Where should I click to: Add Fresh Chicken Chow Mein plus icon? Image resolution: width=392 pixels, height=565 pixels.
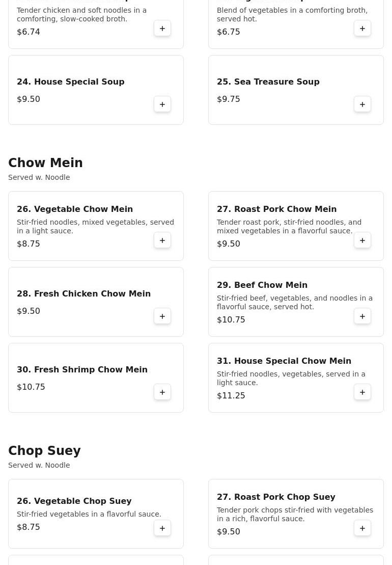point(162,316)
